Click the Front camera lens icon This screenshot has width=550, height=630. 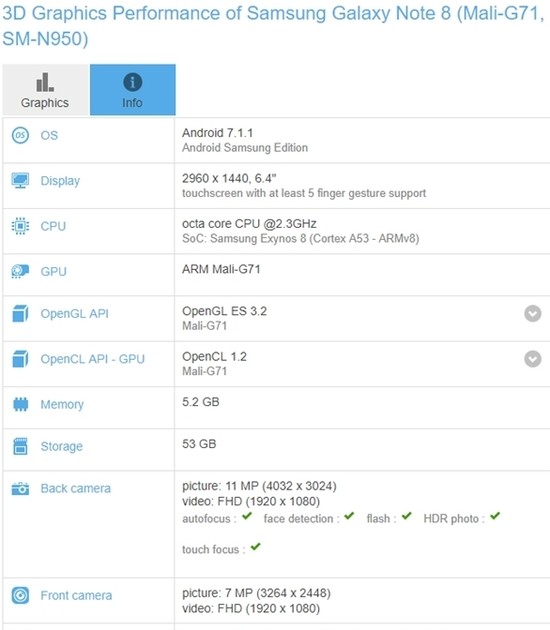(20, 595)
